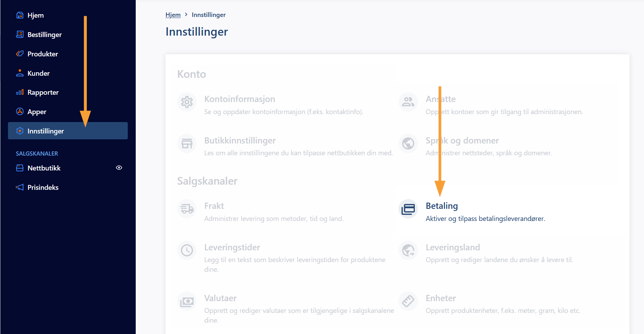Click the Hjem breadcrumb link
644x334 pixels.
click(x=173, y=15)
